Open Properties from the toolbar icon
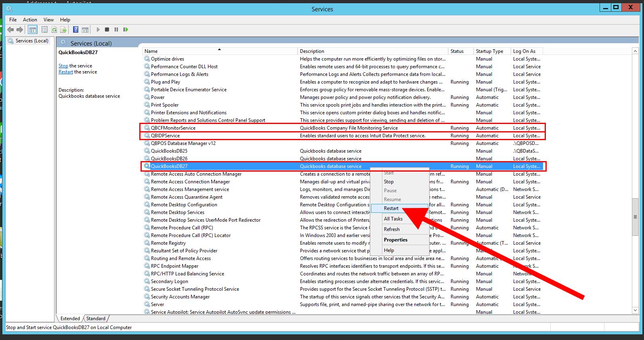 pos(44,29)
